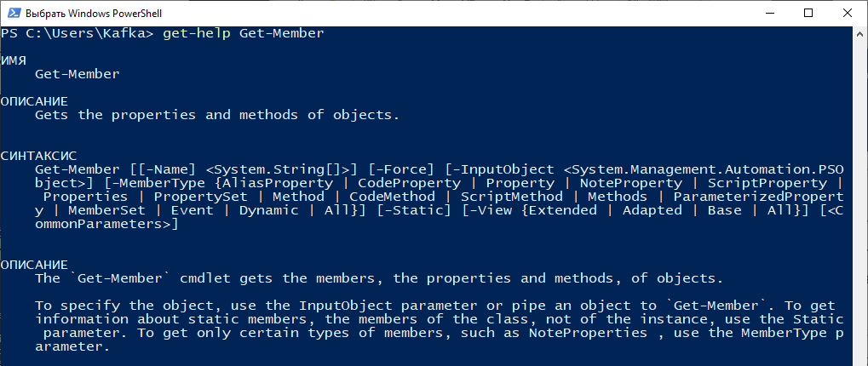
Task: Click the '-InputObject' parameter text
Action: 507,169
